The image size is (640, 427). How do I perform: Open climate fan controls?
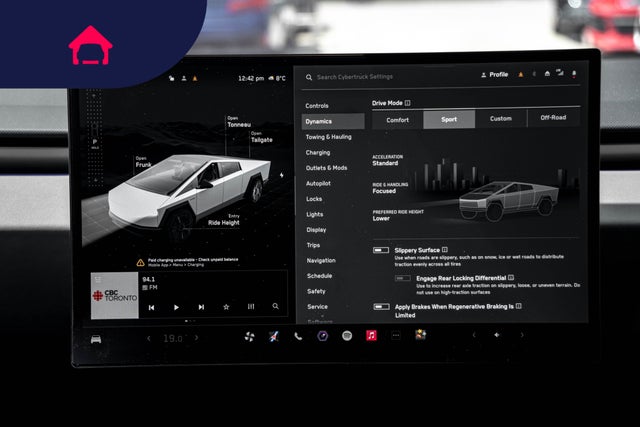point(249,336)
